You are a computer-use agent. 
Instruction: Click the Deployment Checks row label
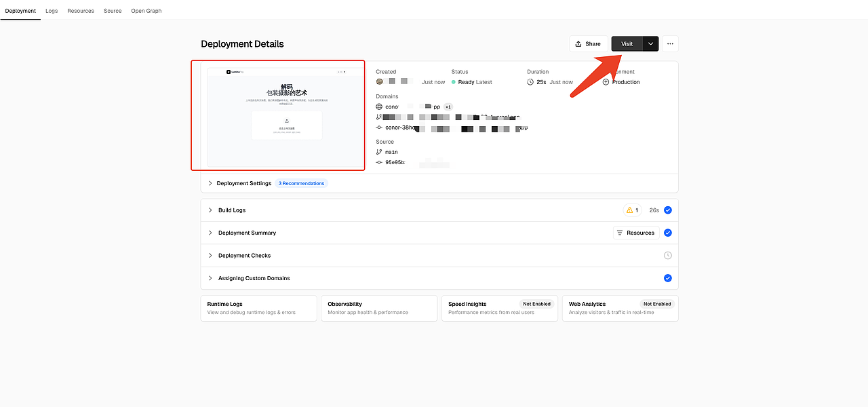tap(244, 256)
